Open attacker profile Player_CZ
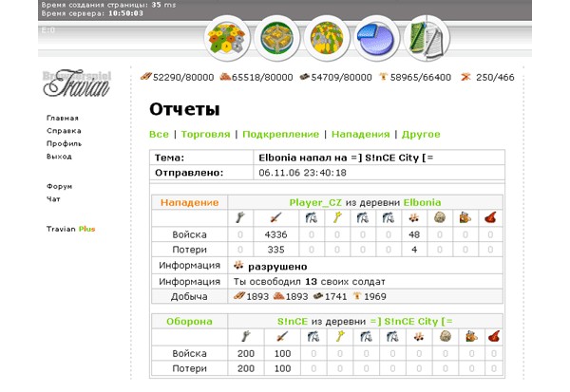The image size is (570, 392). (x=315, y=203)
